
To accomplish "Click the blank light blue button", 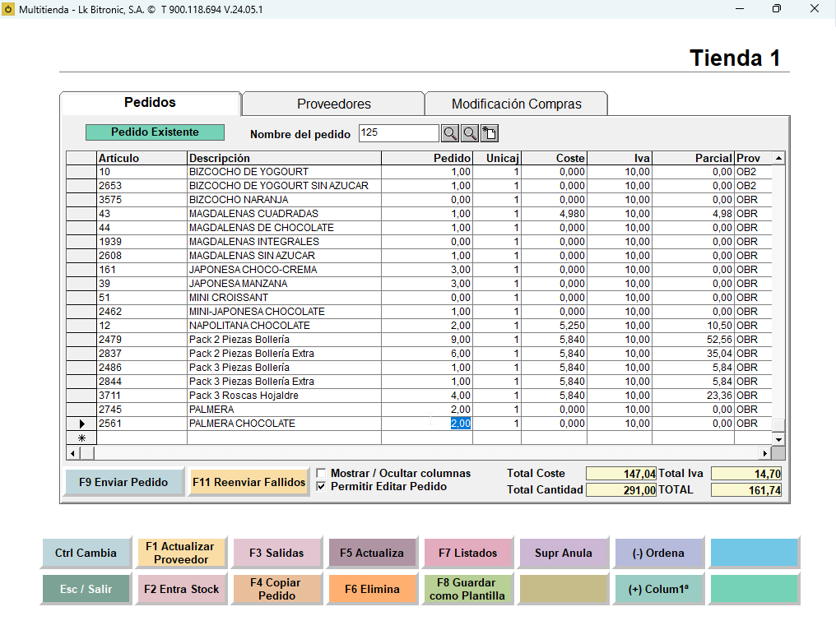I will coord(754,553).
